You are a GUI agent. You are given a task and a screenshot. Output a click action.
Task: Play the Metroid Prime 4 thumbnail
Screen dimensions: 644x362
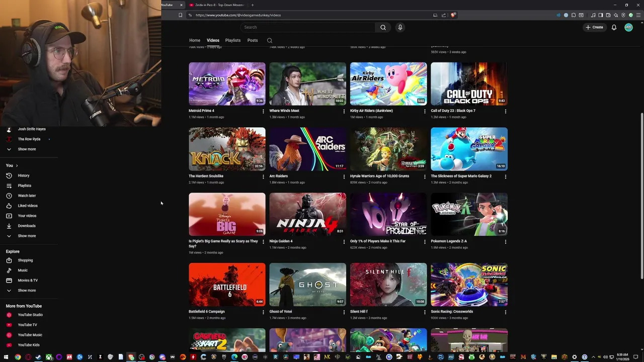point(227,84)
